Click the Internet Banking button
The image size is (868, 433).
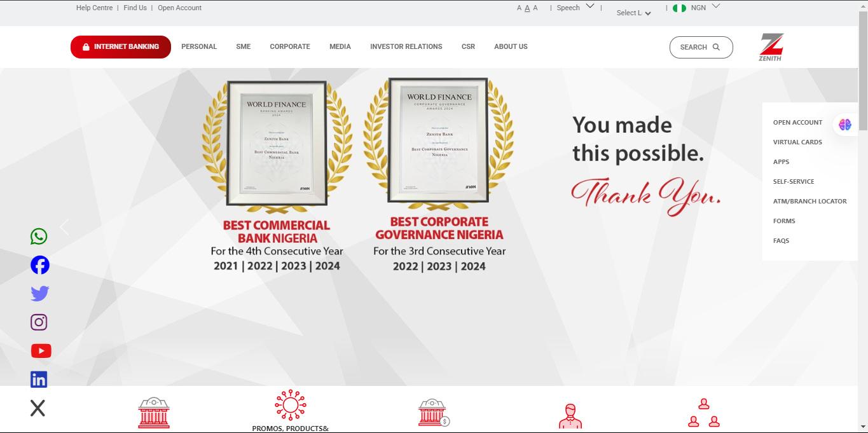[121, 47]
